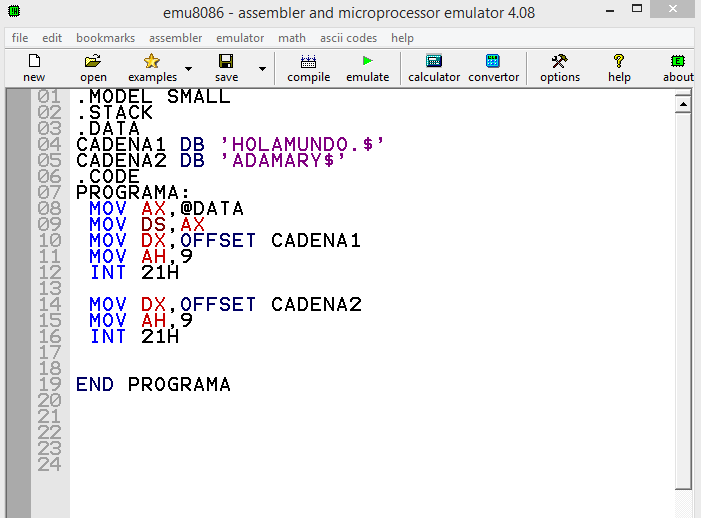Open the file menu
This screenshot has height=518, width=701.
[20, 38]
